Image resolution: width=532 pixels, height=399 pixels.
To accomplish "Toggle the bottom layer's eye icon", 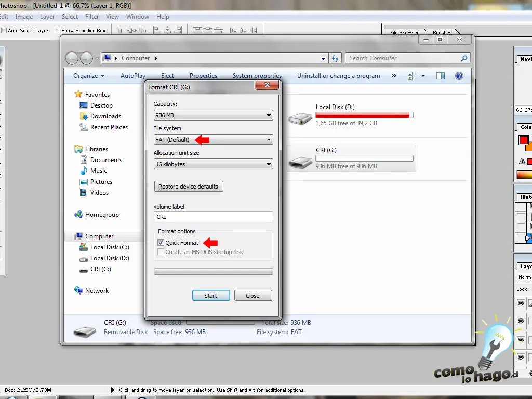I will (521, 357).
